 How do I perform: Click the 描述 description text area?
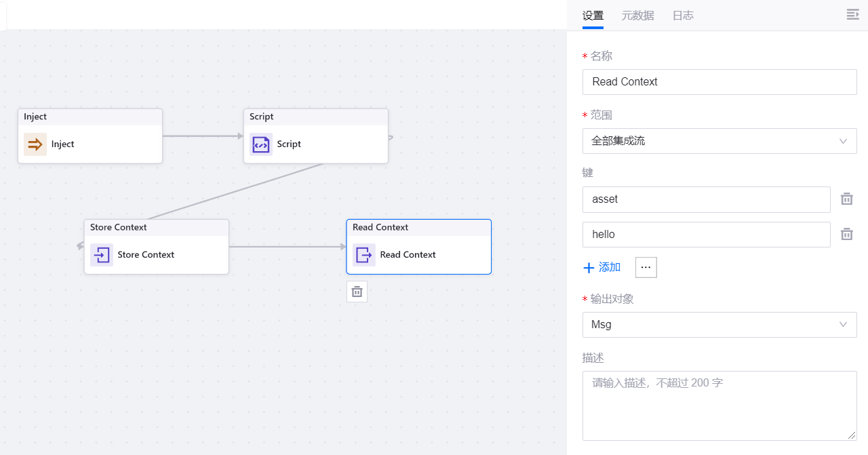719,405
